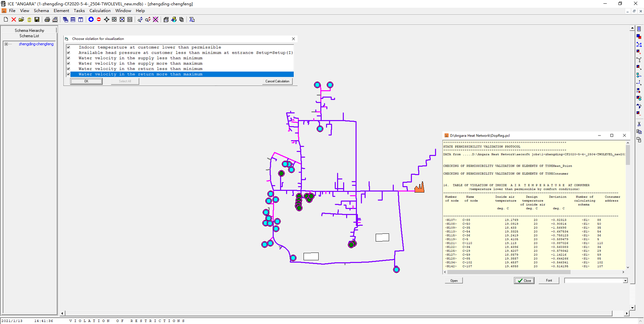Click the last toolbar icon with blue triangles
Viewport: 644px width, 324px height.
(192, 19)
